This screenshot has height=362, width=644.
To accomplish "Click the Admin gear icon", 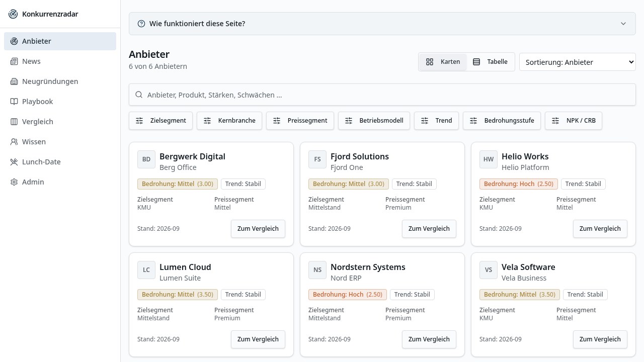I will [14, 182].
